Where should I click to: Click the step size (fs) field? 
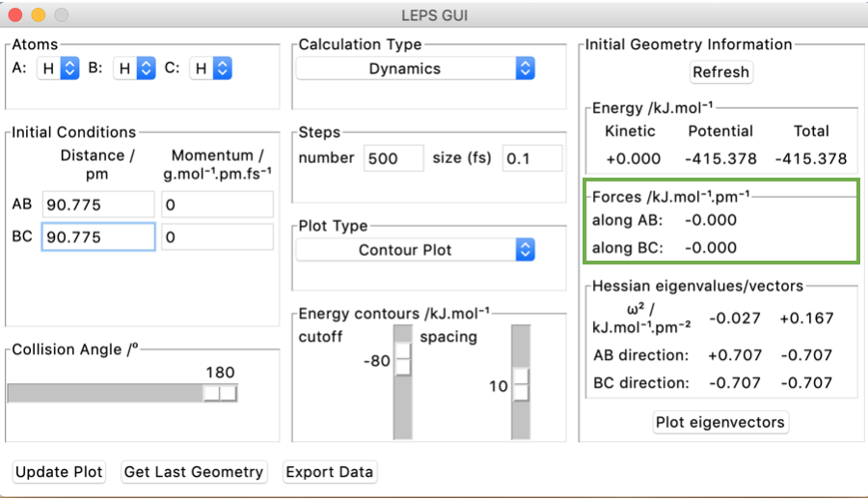(532, 159)
